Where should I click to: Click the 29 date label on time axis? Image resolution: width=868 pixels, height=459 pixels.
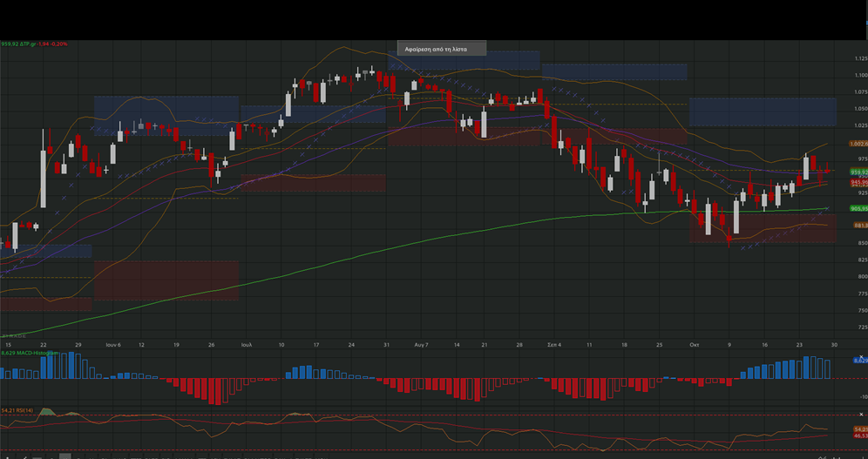(x=78, y=345)
